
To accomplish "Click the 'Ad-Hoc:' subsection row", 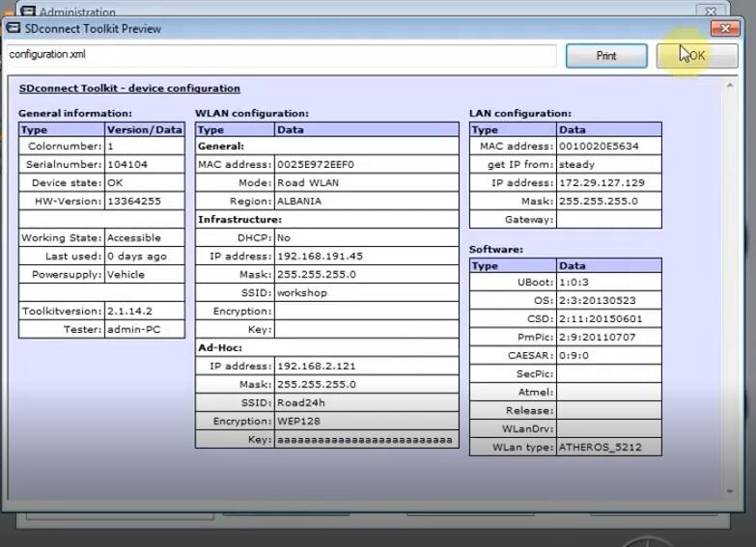I will point(327,347).
